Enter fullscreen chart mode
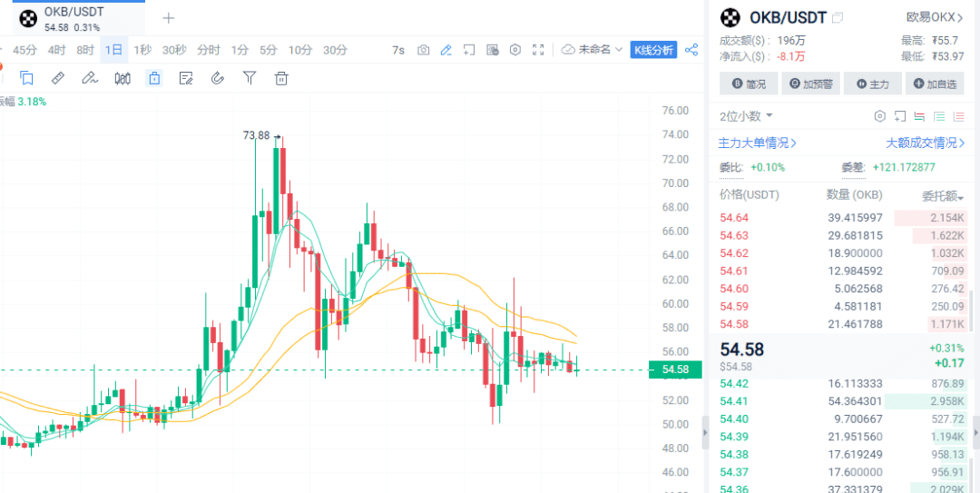Viewport: 980px width, 493px height. 538,50
